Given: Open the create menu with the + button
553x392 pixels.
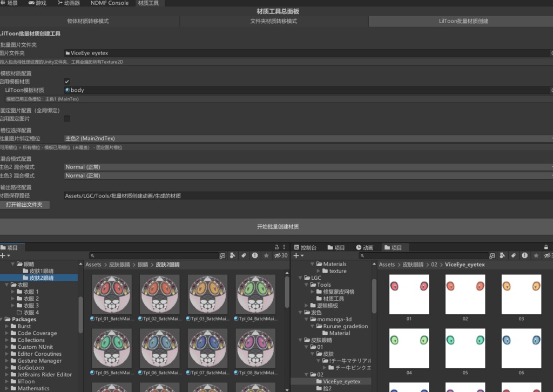Looking at the screenshot, I should [4, 255].
